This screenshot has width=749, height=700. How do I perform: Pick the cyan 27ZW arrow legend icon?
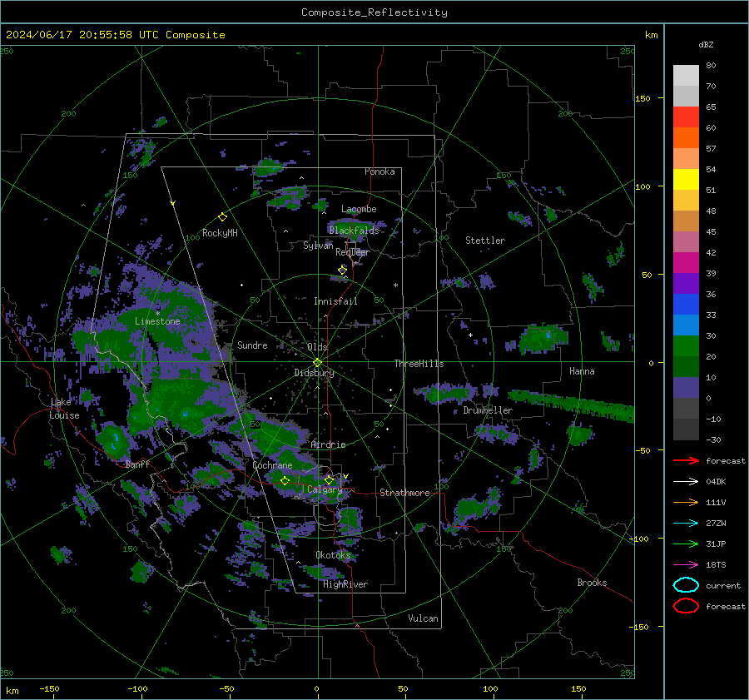point(686,524)
